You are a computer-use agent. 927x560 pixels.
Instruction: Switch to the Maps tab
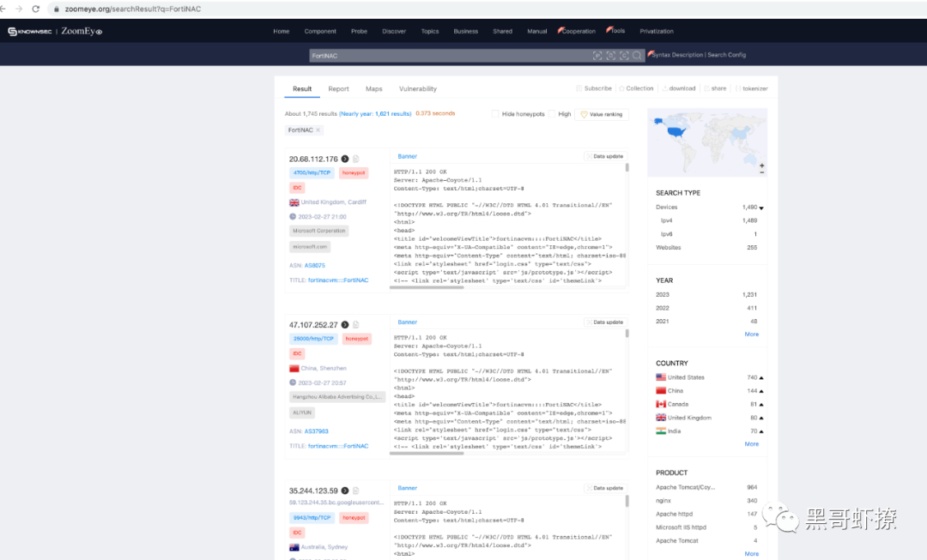pos(373,88)
